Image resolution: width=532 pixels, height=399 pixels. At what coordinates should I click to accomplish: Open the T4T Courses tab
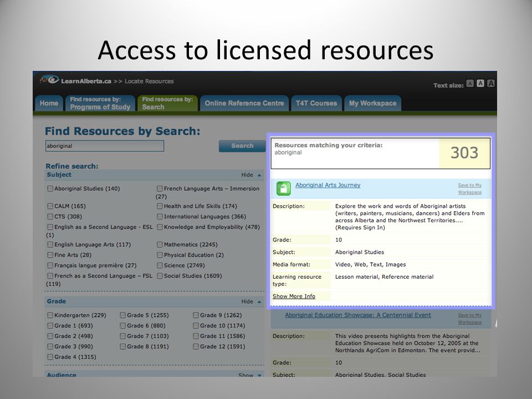coord(316,103)
